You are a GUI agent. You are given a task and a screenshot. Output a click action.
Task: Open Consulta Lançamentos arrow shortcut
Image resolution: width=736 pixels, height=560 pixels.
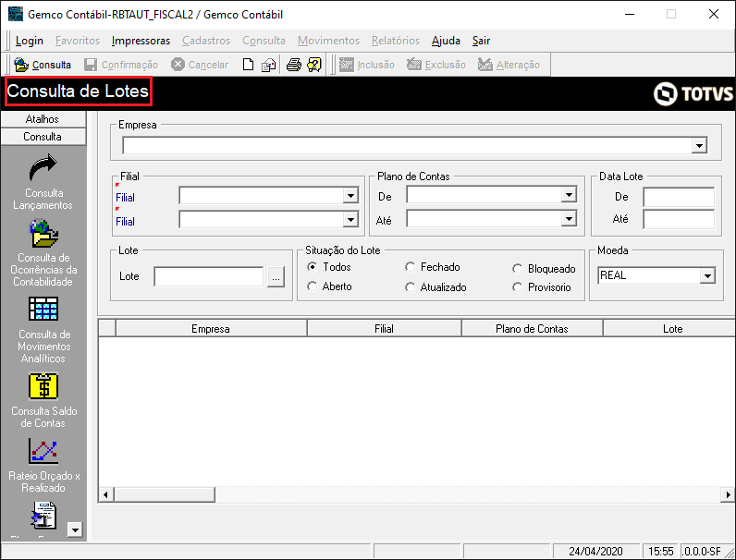click(43, 167)
